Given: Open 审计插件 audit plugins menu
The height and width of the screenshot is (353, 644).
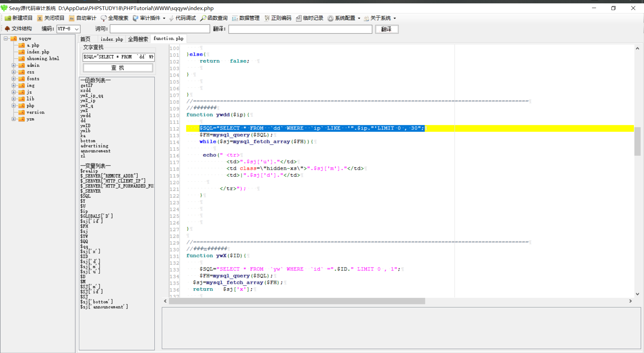Looking at the screenshot, I should [149, 18].
